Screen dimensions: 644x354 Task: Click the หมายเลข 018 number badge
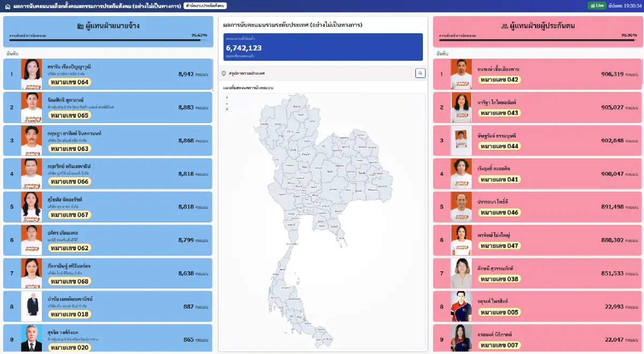pos(70,314)
